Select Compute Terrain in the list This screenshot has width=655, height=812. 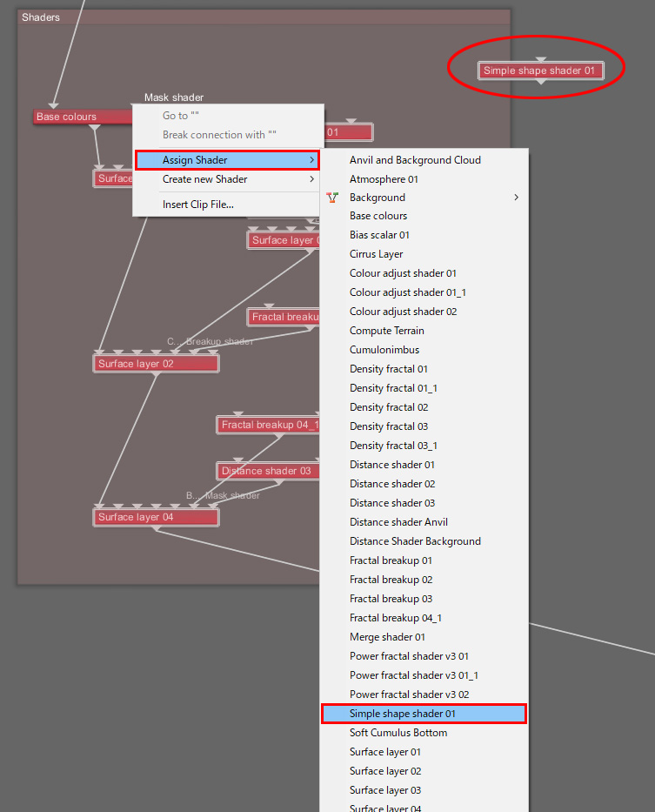(386, 331)
